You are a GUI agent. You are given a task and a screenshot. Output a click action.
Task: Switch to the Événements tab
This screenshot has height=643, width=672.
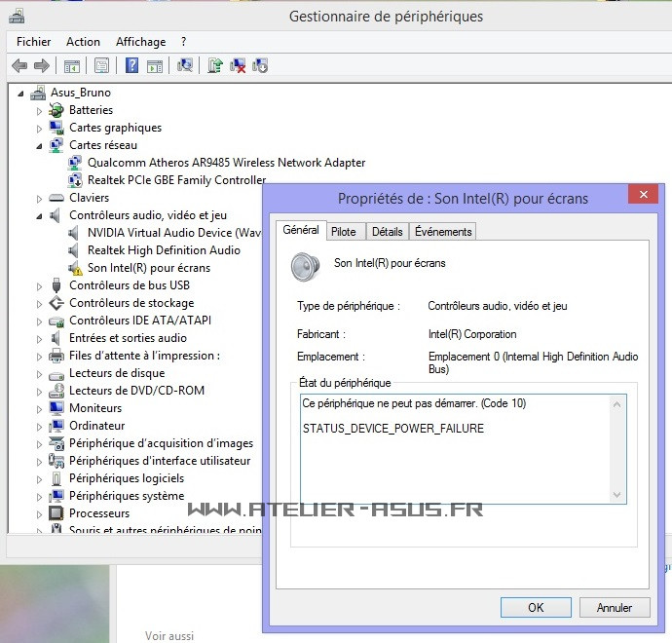(442, 231)
